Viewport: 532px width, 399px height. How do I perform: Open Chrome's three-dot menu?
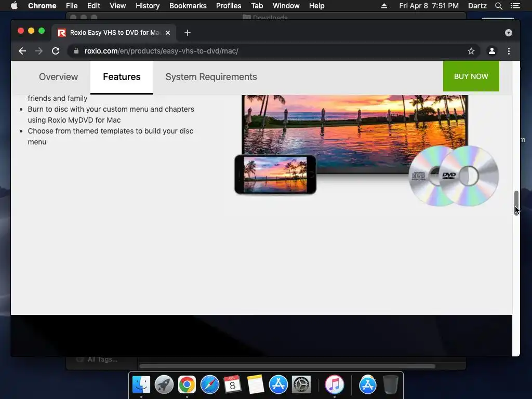point(509,51)
